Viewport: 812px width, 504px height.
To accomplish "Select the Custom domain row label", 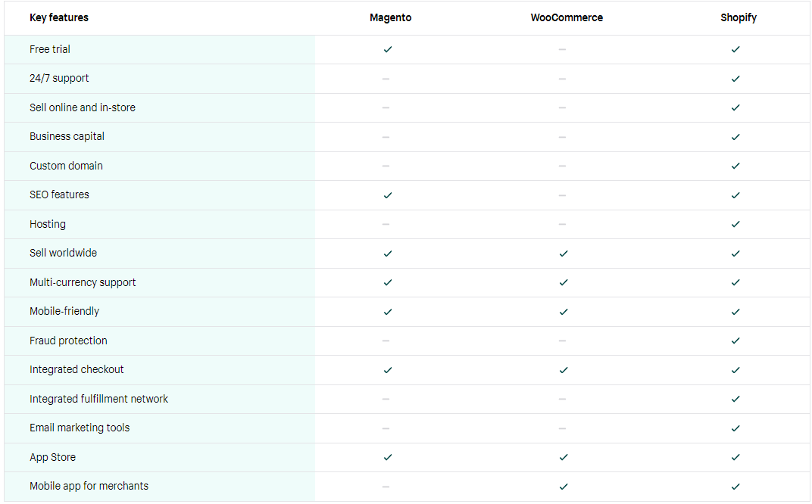I will [x=67, y=166].
